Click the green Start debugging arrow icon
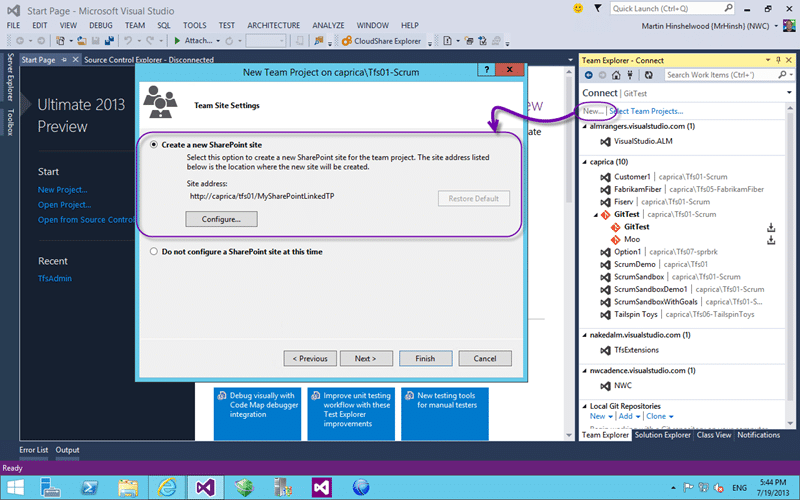Screen dimensions: 800x500 [177, 40]
